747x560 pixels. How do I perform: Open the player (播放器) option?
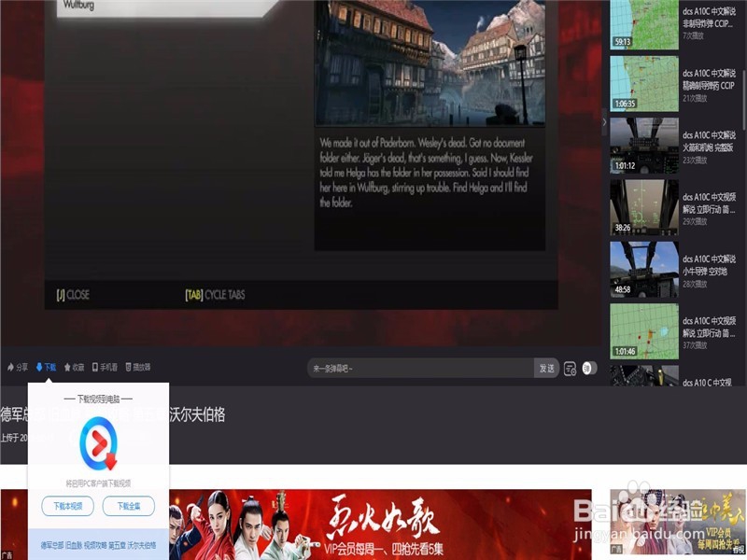coord(138,367)
